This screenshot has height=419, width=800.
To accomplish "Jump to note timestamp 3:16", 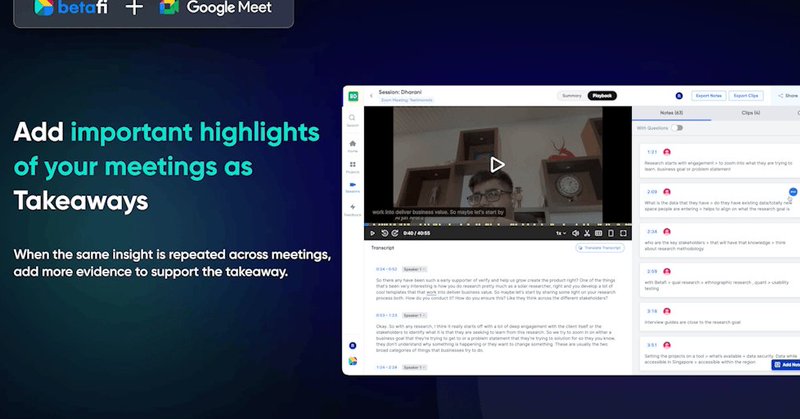I will [652, 311].
